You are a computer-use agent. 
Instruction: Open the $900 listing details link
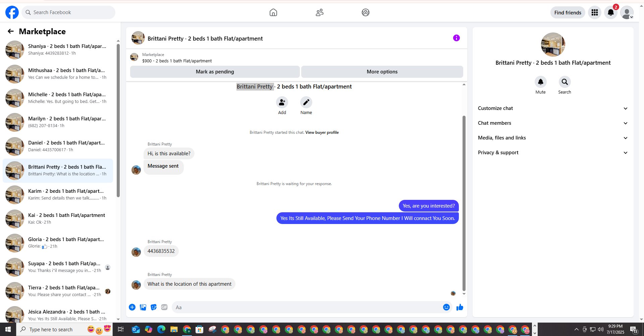tap(177, 61)
